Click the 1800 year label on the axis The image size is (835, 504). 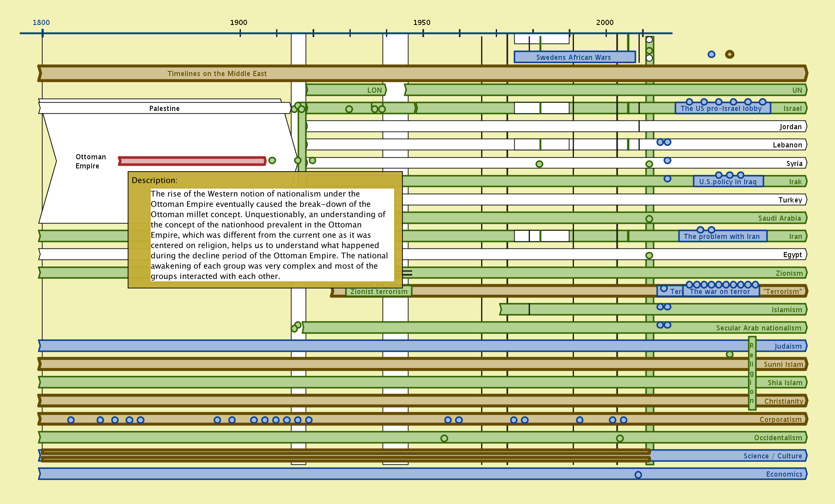pyautogui.click(x=41, y=23)
